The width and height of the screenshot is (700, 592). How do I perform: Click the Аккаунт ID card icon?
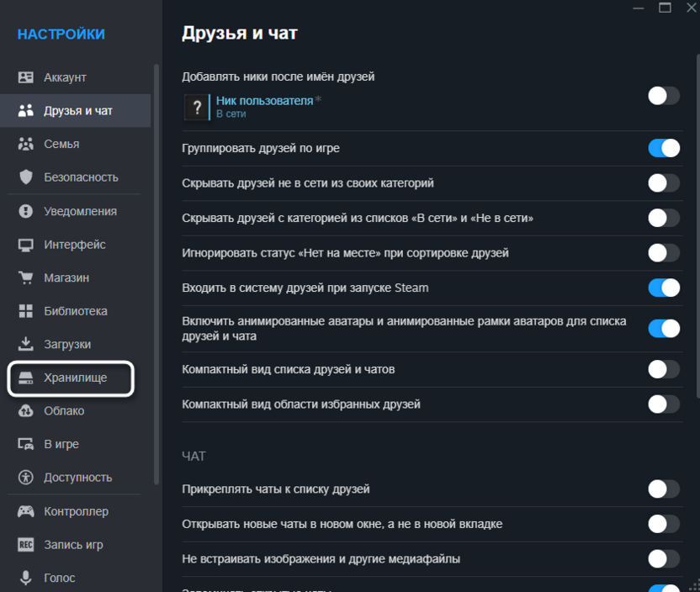click(25, 77)
